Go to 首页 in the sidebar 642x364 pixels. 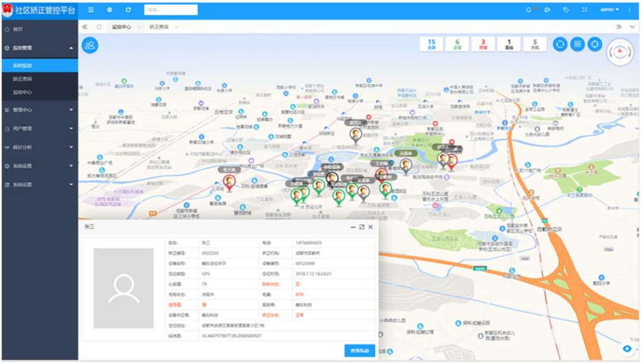click(x=40, y=30)
